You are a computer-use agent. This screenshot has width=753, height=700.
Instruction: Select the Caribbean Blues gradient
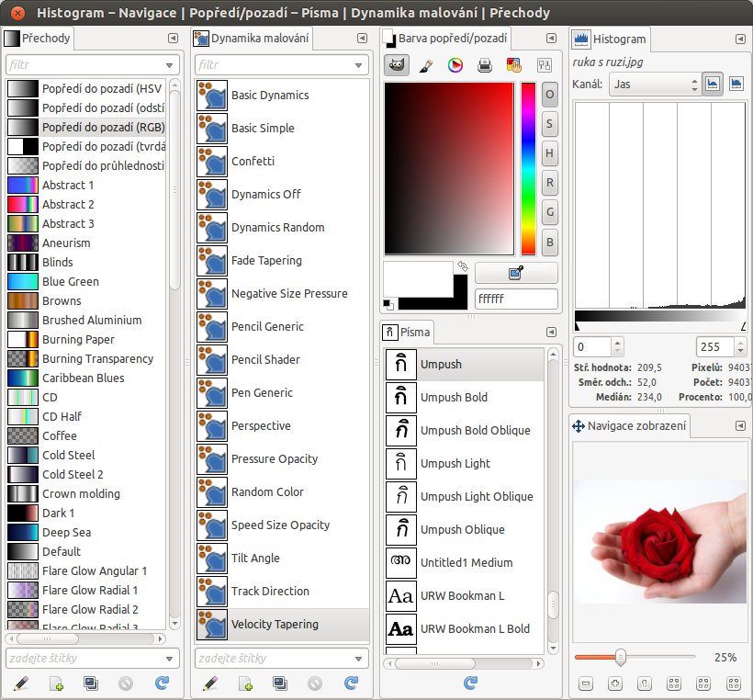[83, 378]
